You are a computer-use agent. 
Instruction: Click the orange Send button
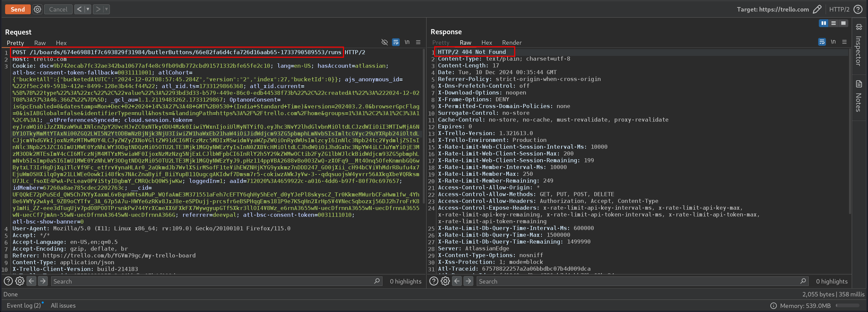tap(18, 9)
